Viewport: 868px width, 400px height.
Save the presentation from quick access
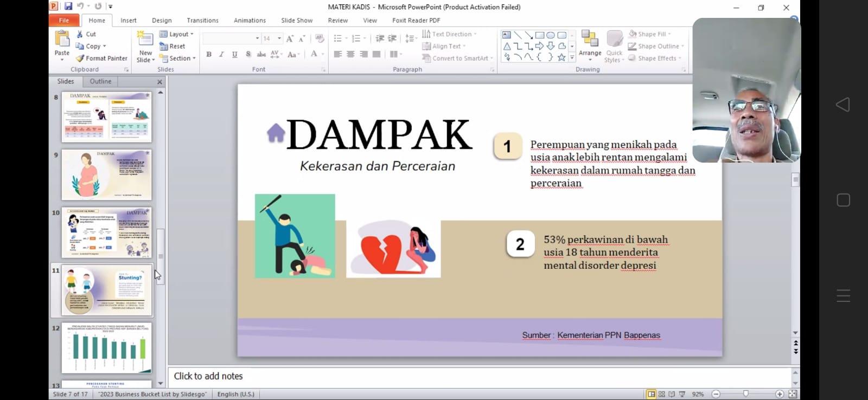(x=68, y=7)
